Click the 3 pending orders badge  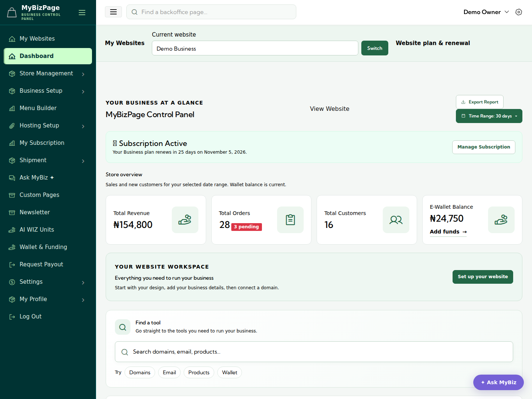click(x=246, y=227)
